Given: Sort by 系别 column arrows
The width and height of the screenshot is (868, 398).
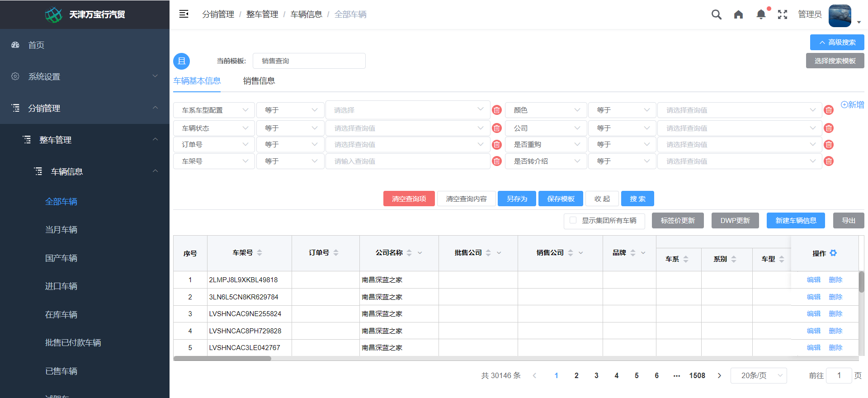Looking at the screenshot, I should click(x=734, y=259).
